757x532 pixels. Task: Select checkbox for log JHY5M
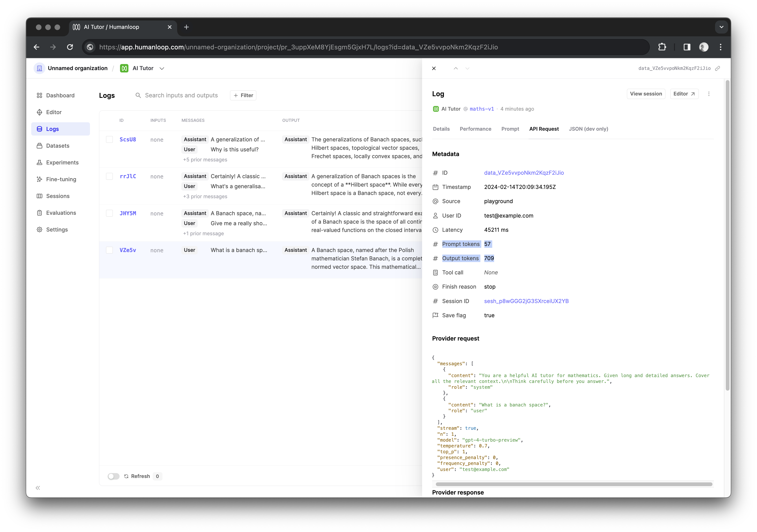pos(110,213)
